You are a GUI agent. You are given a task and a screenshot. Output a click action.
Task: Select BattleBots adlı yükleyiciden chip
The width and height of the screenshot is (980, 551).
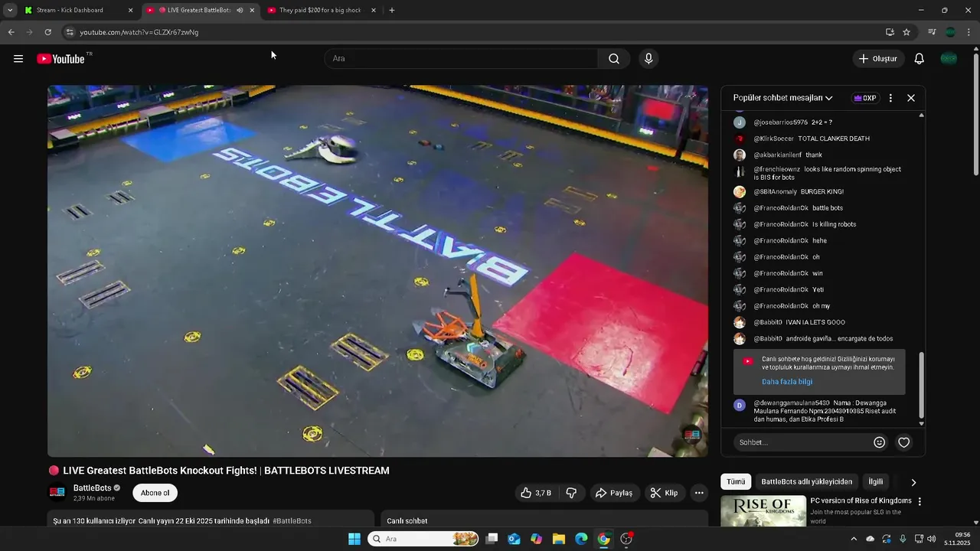click(x=807, y=482)
